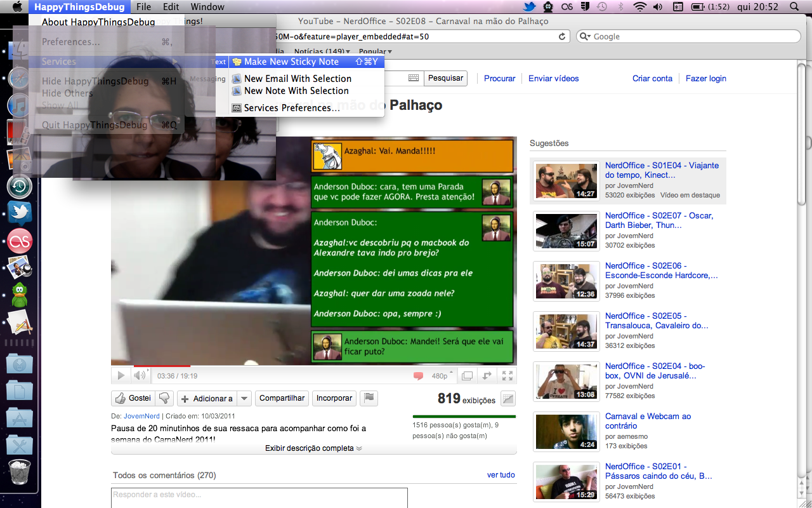
Task: Play the YouTube video
Action: tap(121, 376)
